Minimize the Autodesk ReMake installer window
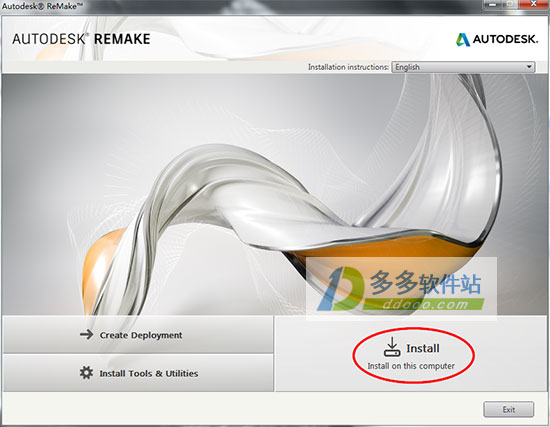The height and width of the screenshot is (427, 550). coord(492,4)
